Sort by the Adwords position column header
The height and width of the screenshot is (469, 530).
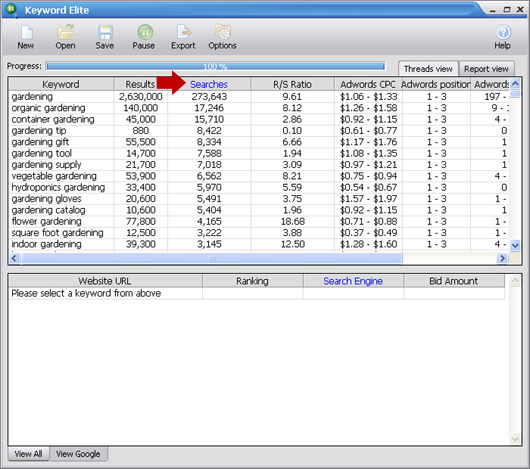[x=436, y=84]
